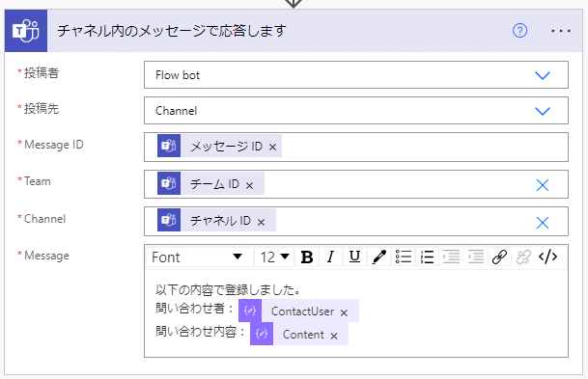Open the Font family dropdown
This screenshot has height=379, width=588.
click(x=198, y=257)
